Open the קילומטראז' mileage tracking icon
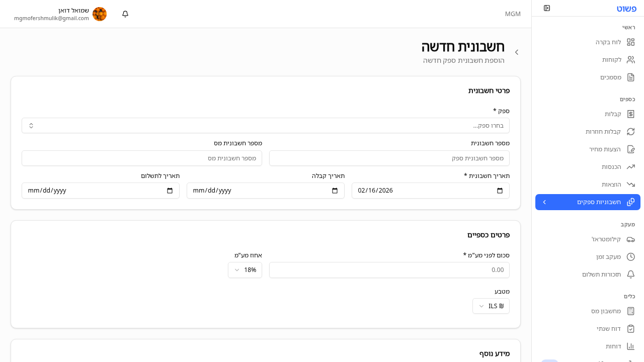644x362 pixels. coord(631,239)
